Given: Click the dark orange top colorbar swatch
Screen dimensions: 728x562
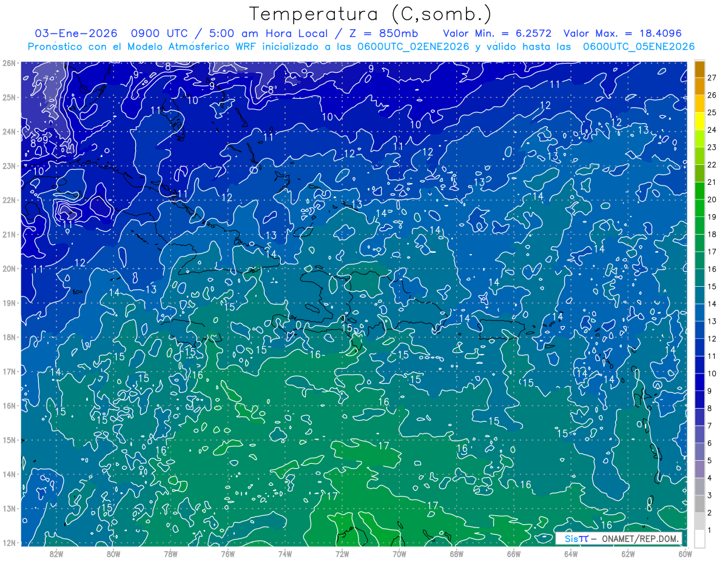Looking at the screenshot, I should click(x=699, y=69).
